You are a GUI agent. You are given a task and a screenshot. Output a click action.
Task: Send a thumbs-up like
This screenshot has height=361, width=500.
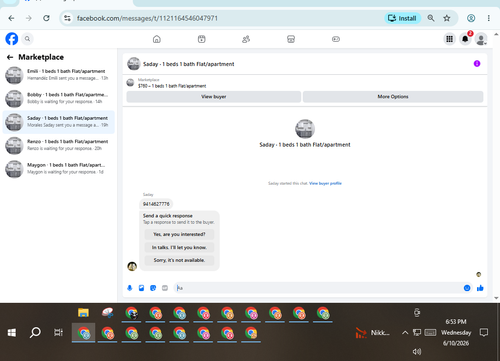pos(480,288)
